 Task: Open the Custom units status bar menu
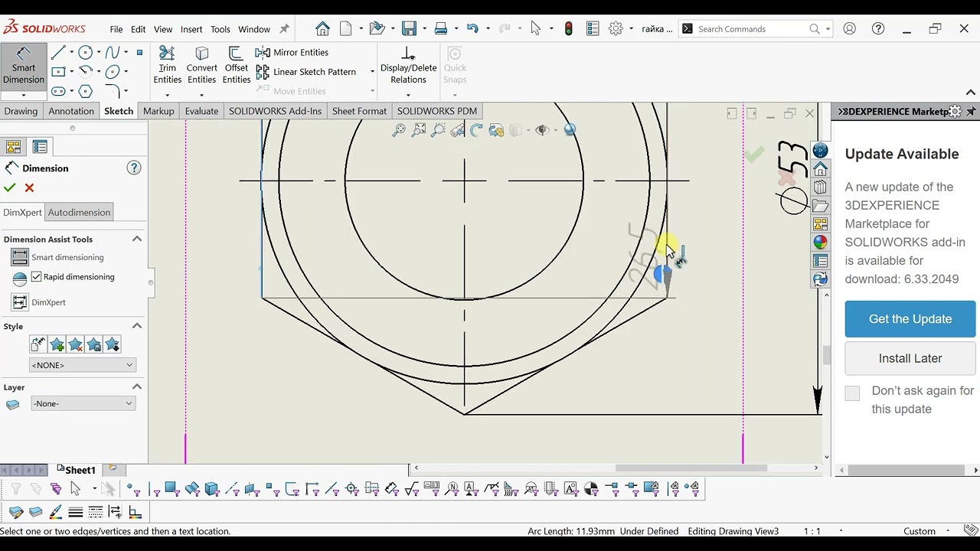(920, 531)
